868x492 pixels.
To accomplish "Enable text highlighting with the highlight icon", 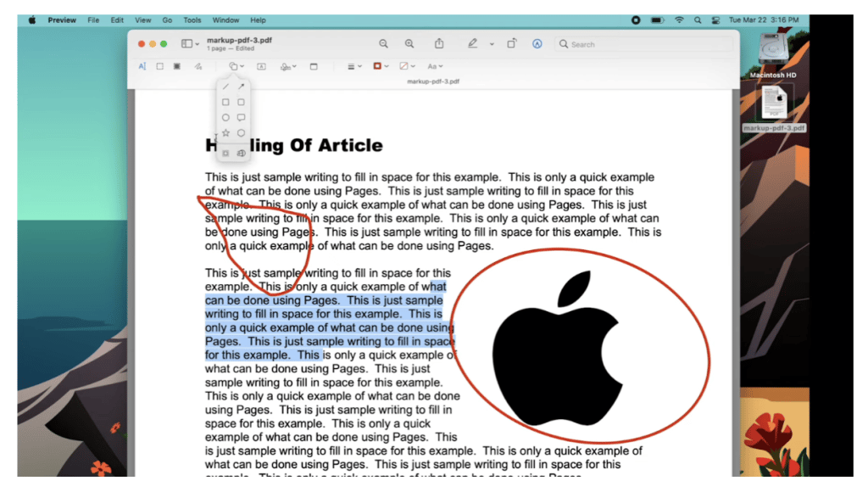I will point(473,43).
